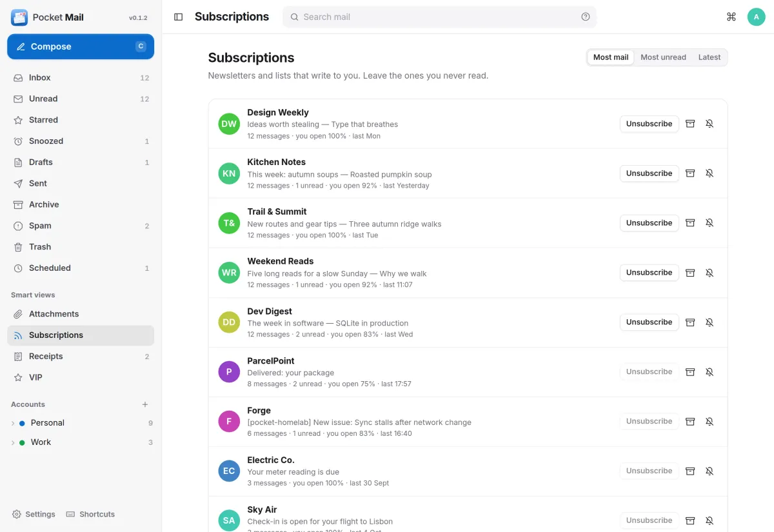774x532 pixels.
Task: Sort subscriptions by Latest
Action: [709, 57]
